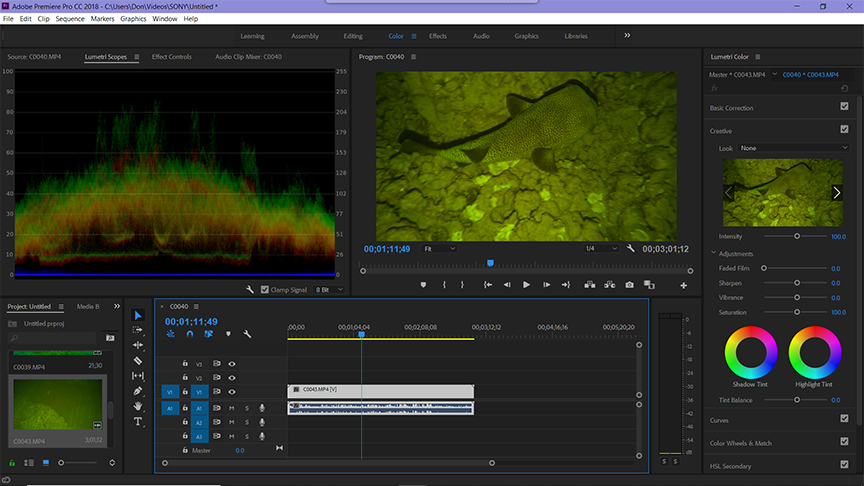Viewport: 864px width, 486px height.
Task: Open the Effect Controls tab
Action: click(172, 57)
